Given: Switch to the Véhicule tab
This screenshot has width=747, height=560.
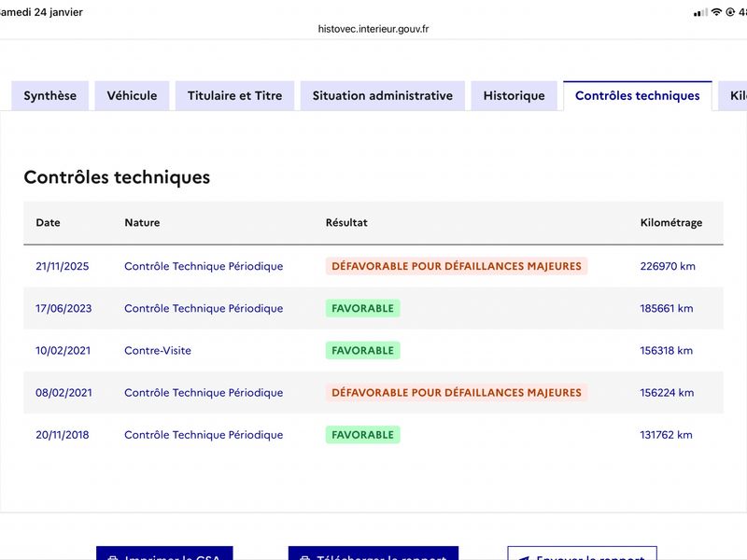Looking at the screenshot, I should tap(132, 96).
